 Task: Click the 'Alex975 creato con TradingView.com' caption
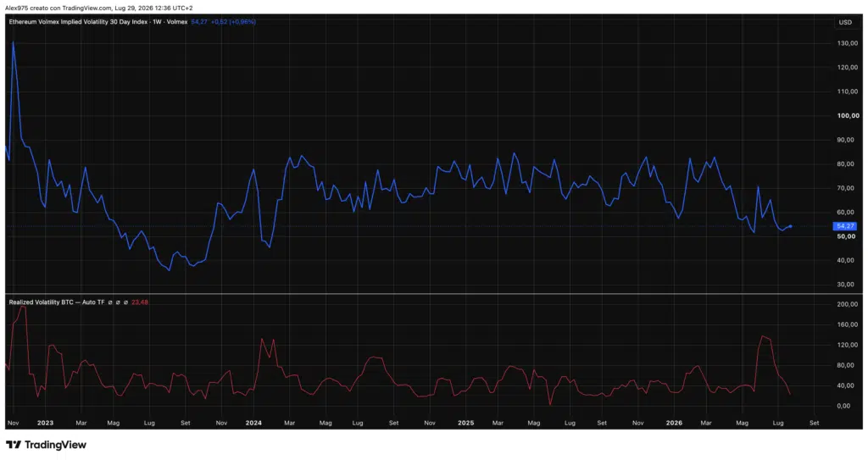58,8
